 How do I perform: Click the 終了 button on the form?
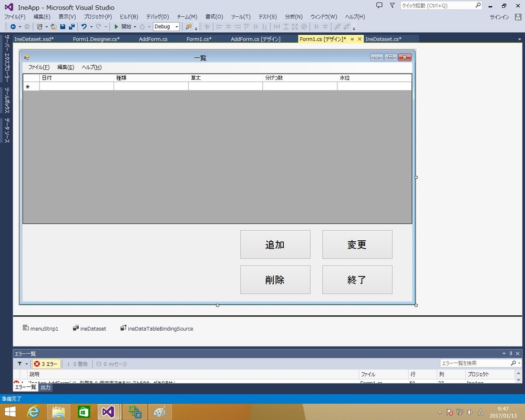[357, 279]
